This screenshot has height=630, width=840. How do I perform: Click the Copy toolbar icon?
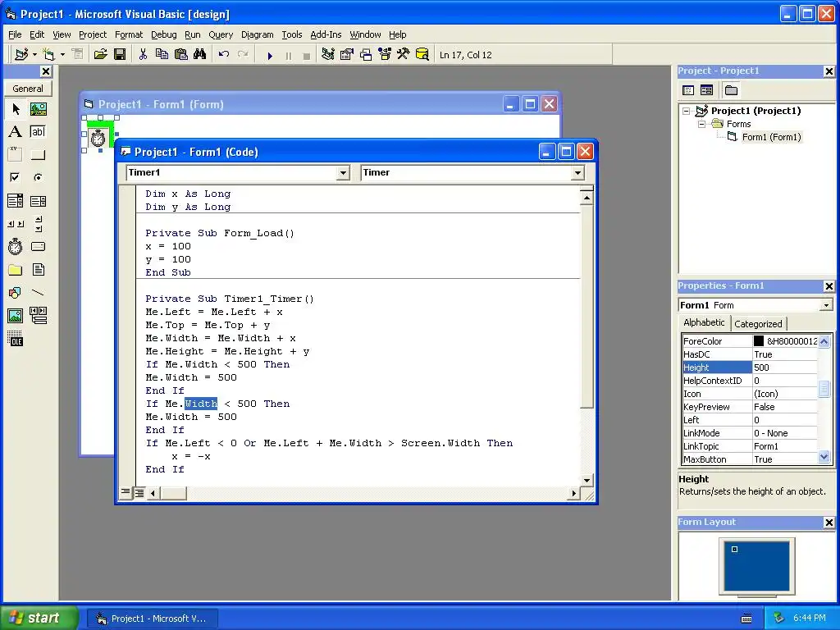[x=162, y=54]
